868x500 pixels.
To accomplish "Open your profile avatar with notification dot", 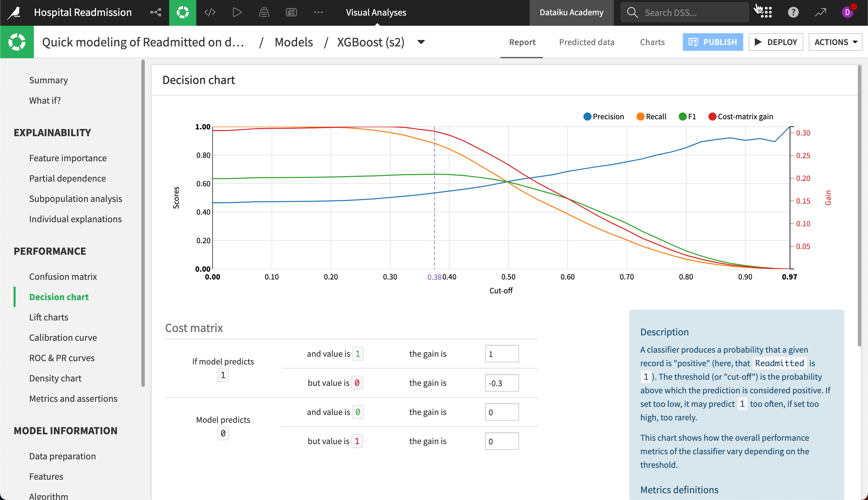I will tap(848, 12).
